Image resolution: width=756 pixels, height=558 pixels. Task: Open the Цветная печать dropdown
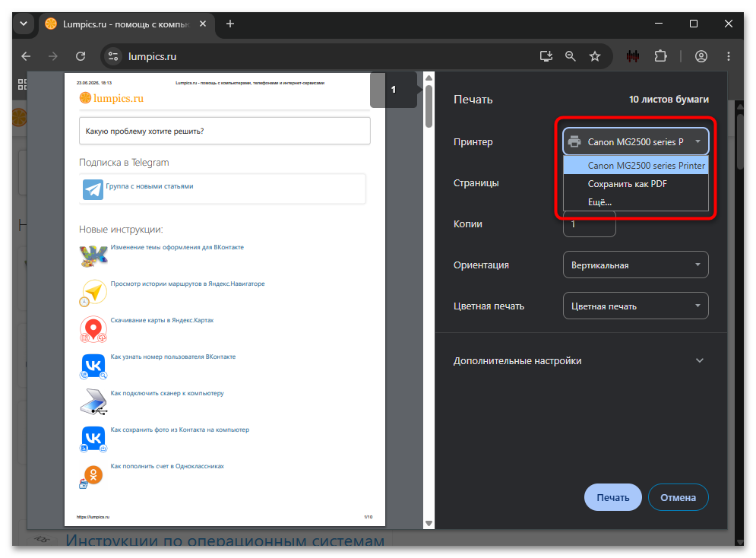click(635, 306)
